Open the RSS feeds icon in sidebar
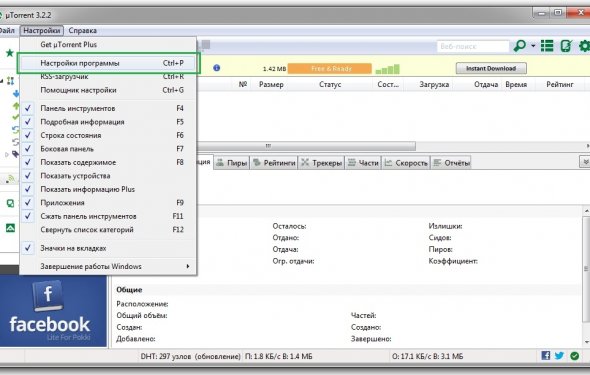This screenshot has width=590, height=375. [10, 179]
